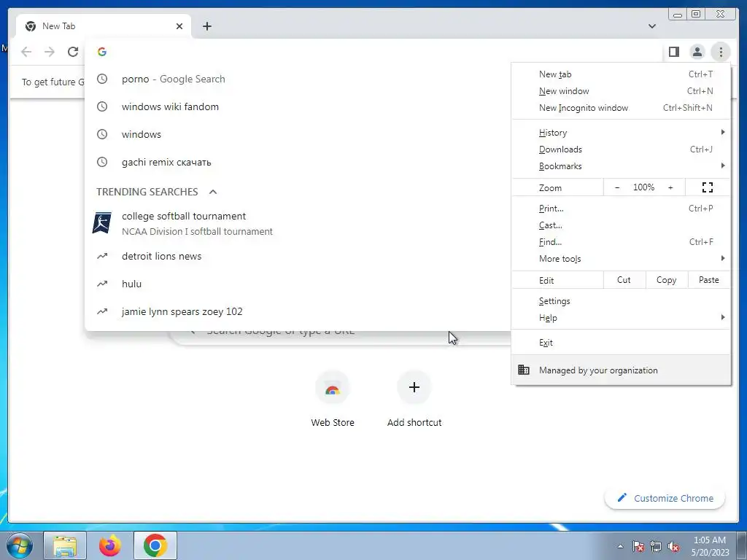Click the Chrome taskbar icon
The height and width of the screenshot is (560, 747).
pyautogui.click(x=155, y=545)
